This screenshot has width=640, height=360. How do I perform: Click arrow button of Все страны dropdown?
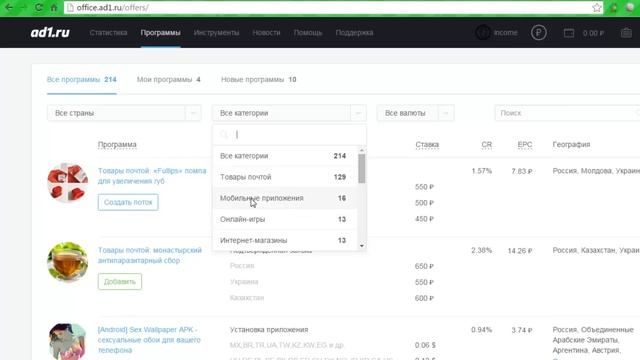coord(193,113)
